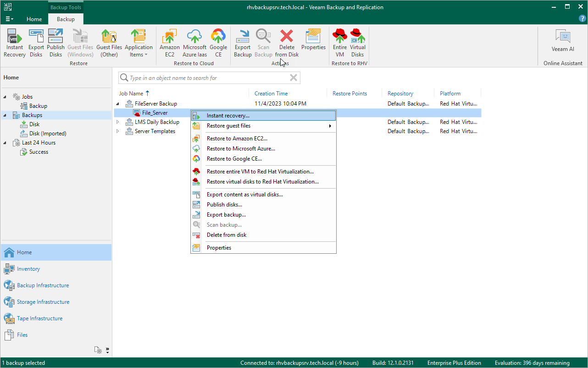Open the Home navigation view
Image resolution: width=588 pixels, height=368 pixels.
[56, 252]
